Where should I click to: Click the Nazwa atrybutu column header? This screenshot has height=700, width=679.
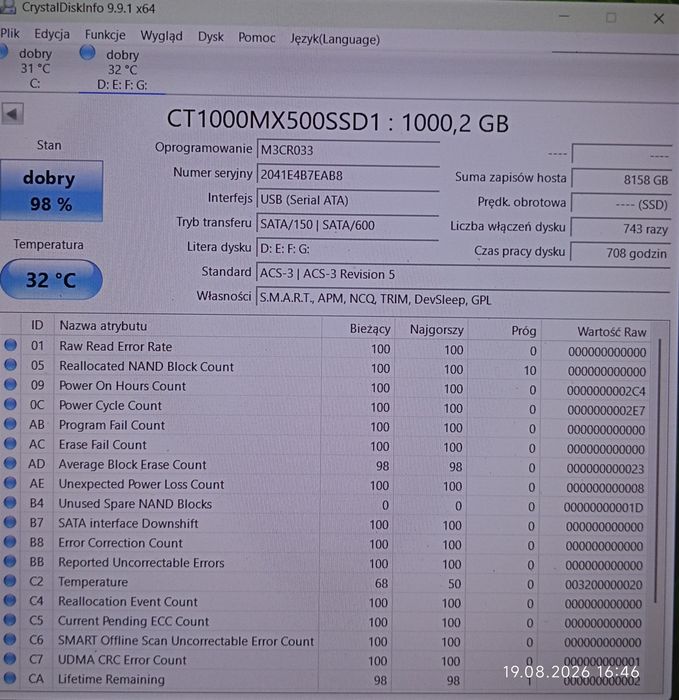(x=187, y=326)
